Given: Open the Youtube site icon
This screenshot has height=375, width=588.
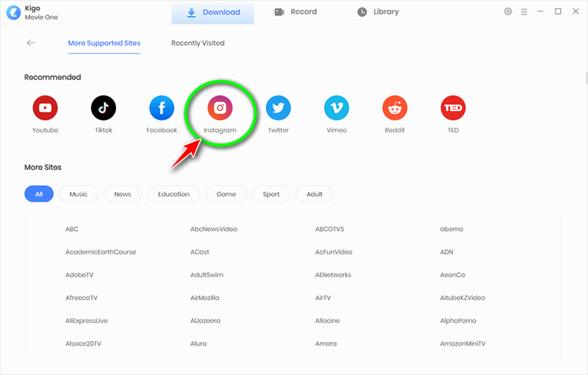Looking at the screenshot, I should coord(45,108).
